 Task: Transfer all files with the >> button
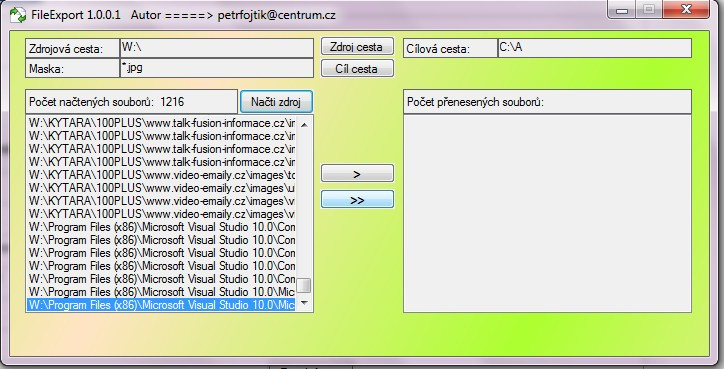point(357,199)
